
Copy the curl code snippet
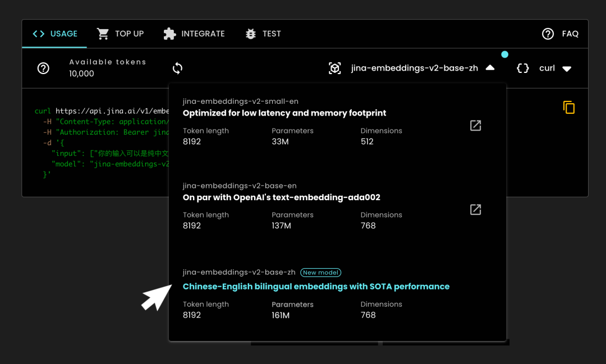tap(568, 108)
